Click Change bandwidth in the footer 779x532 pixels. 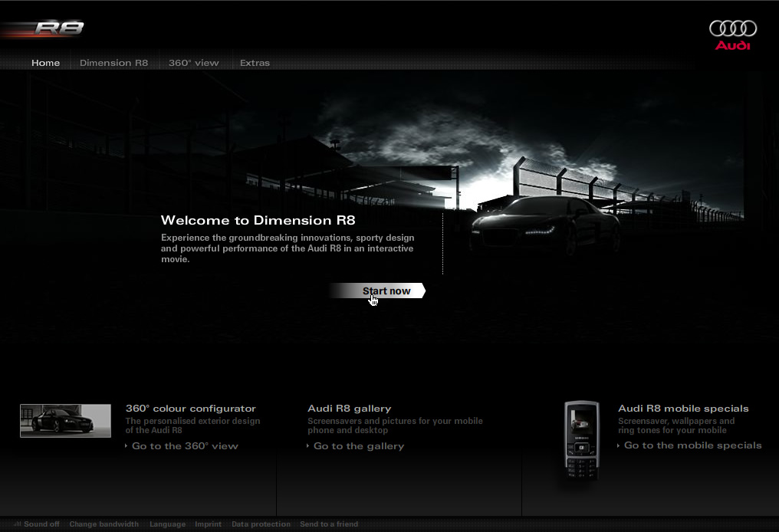pos(104,524)
